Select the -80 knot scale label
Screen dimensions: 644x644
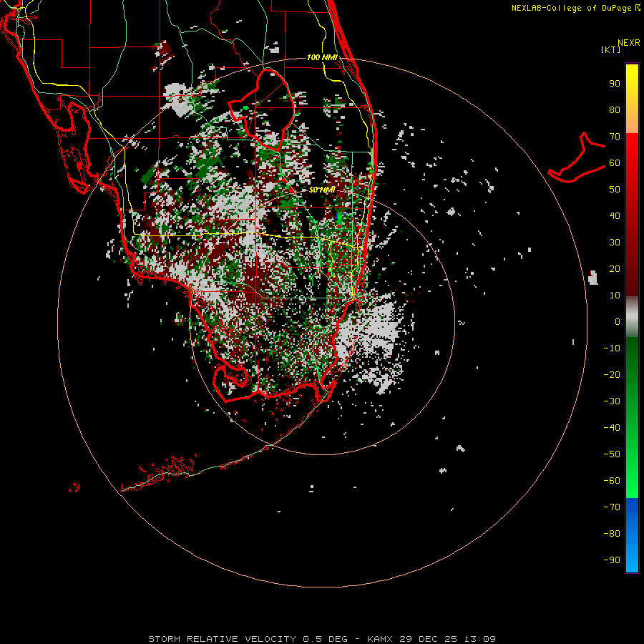[x=612, y=534]
